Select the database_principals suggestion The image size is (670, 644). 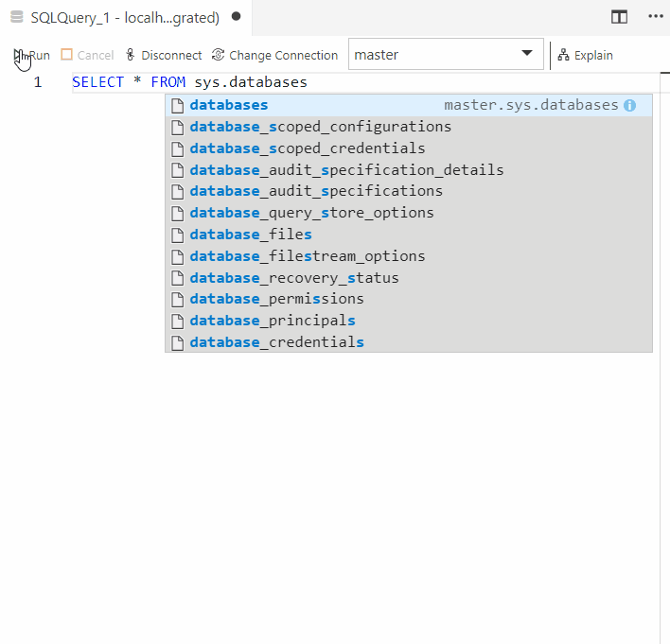(x=273, y=321)
